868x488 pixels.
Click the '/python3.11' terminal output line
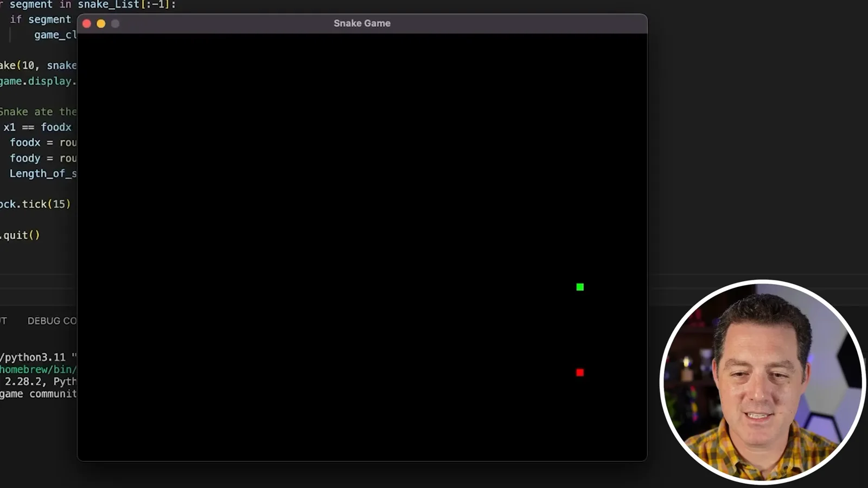(39, 357)
